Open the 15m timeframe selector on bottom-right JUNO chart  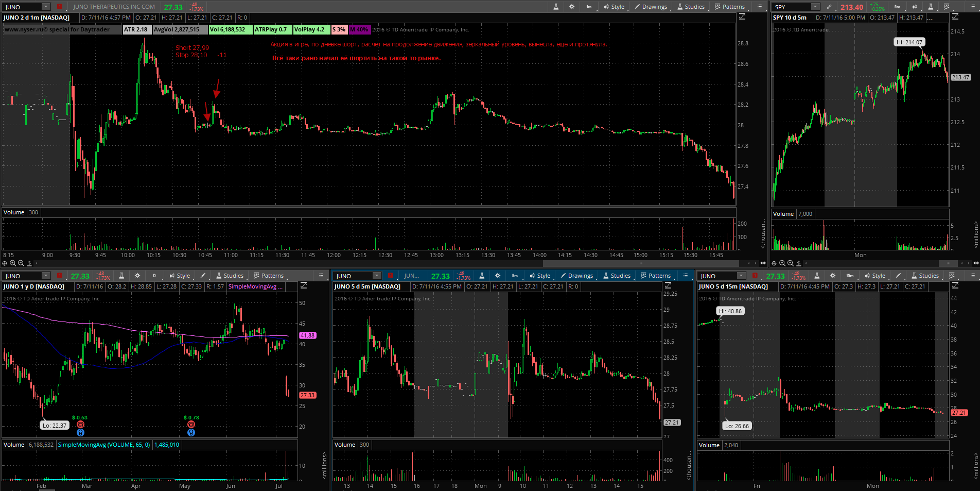click(850, 276)
